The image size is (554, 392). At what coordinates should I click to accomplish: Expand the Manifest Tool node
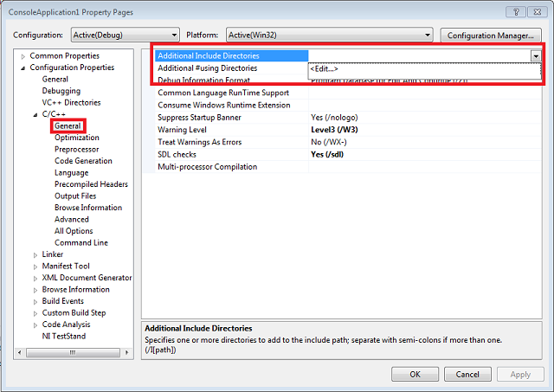point(35,267)
